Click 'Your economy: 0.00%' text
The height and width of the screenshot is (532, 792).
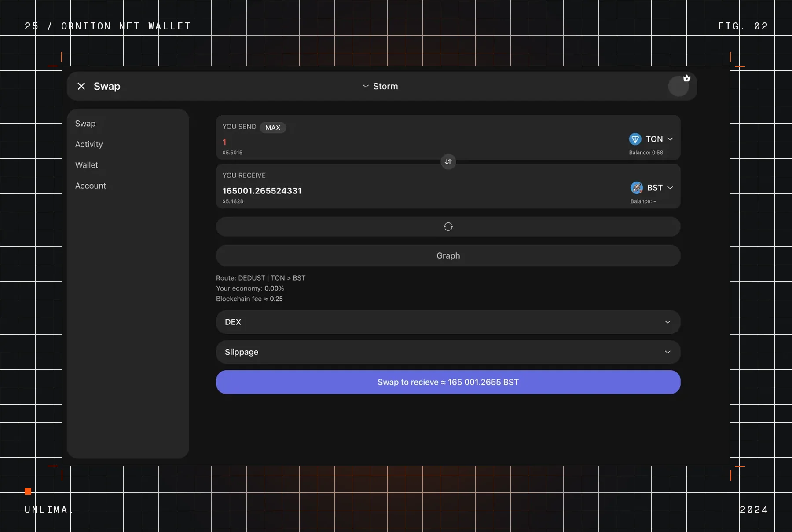[250, 288]
